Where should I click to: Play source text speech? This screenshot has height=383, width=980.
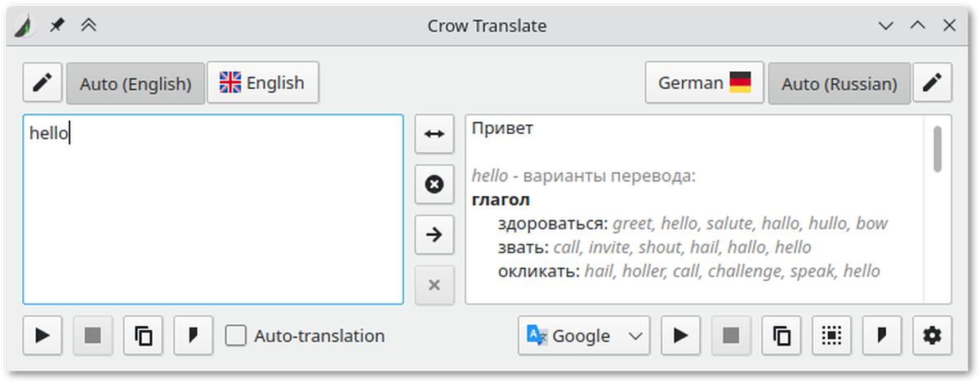click(42, 336)
